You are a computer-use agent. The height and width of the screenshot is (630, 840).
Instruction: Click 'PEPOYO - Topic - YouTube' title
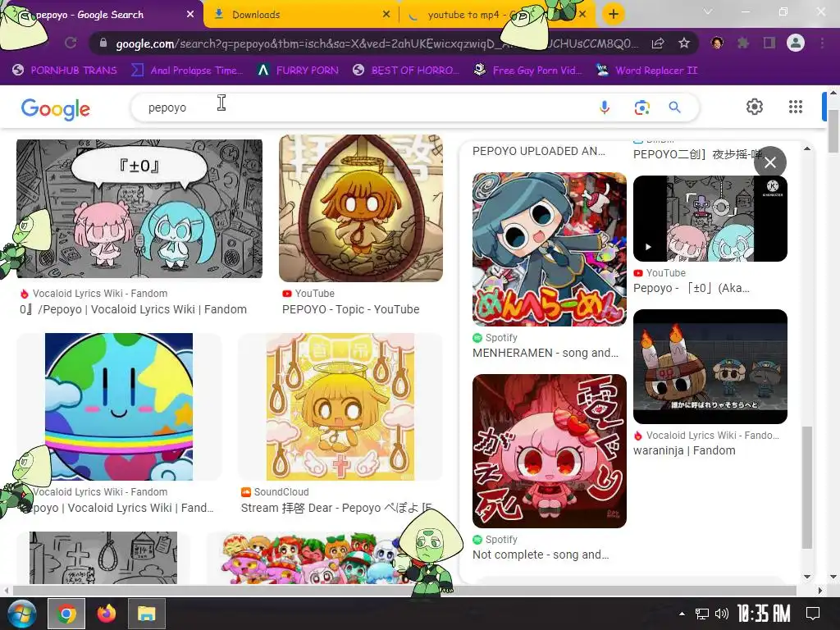click(350, 309)
